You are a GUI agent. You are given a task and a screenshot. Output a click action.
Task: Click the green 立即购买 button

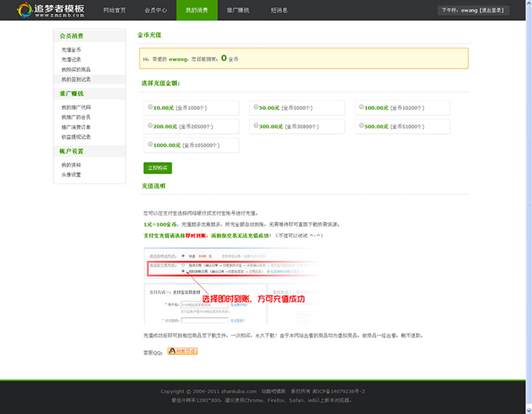(x=157, y=168)
